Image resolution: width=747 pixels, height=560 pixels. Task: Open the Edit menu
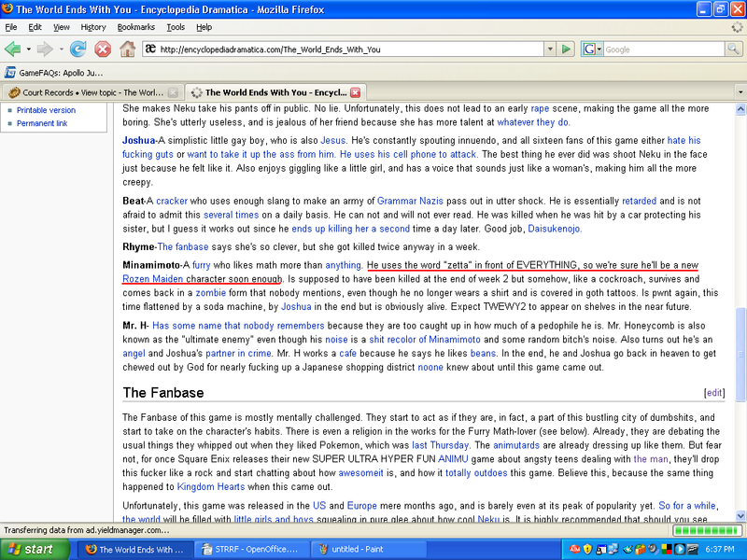pyautogui.click(x=35, y=27)
